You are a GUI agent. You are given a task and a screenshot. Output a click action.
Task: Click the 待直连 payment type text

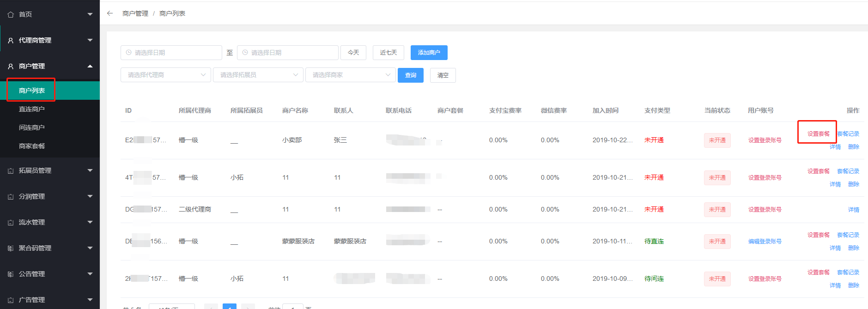tap(654, 242)
